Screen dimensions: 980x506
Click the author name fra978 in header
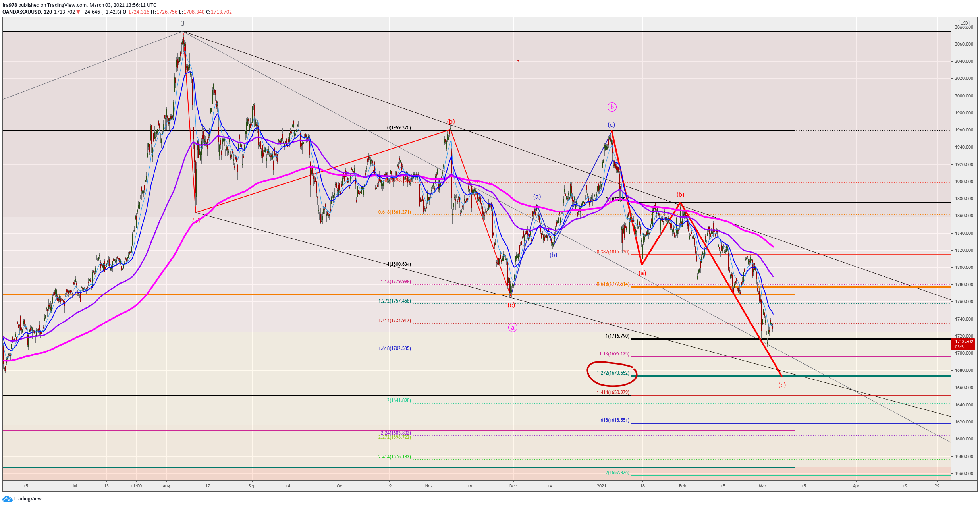click(x=10, y=5)
